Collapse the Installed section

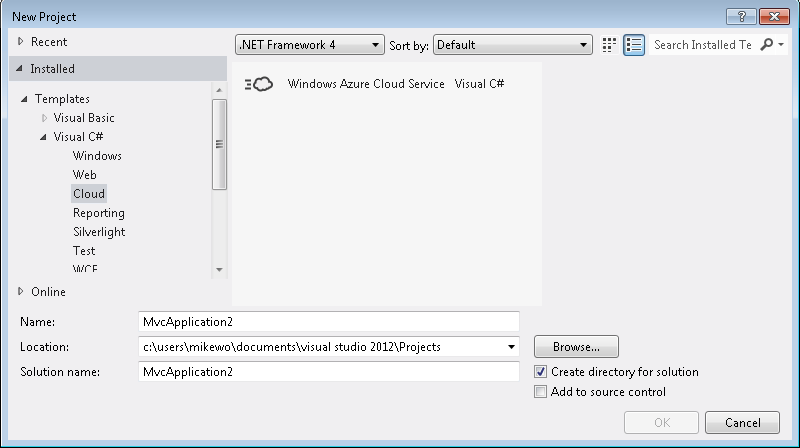19,68
